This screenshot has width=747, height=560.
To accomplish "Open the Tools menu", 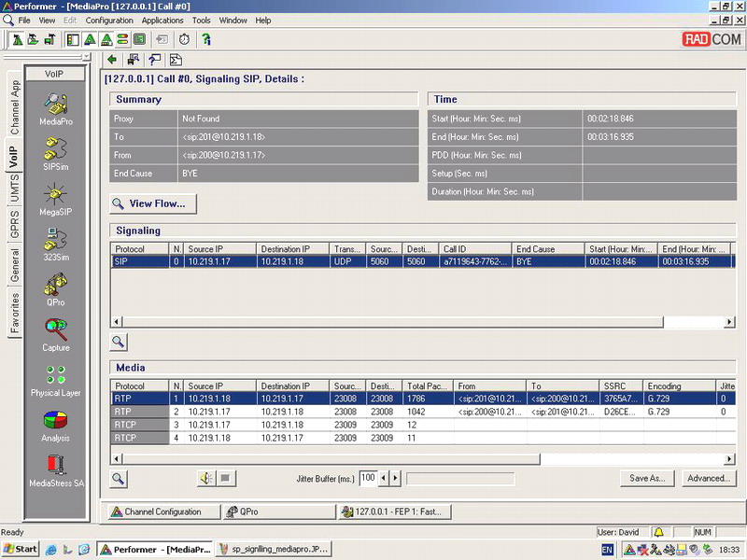I will coord(201,21).
